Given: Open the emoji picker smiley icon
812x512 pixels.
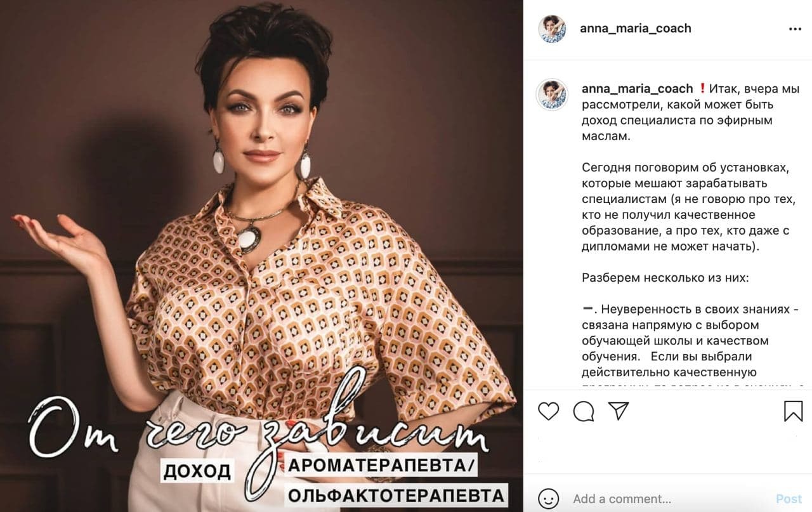Looking at the screenshot, I should point(548,498).
